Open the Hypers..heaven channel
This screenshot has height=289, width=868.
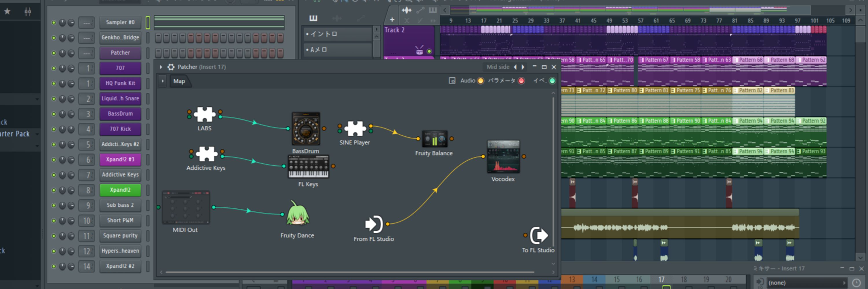tap(120, 251)
